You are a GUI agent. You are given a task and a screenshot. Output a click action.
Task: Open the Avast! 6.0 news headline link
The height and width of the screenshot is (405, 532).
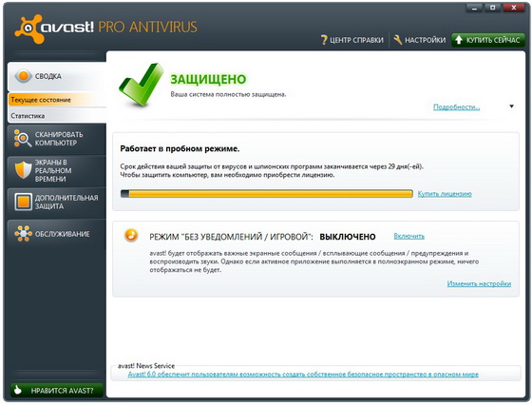303,375
